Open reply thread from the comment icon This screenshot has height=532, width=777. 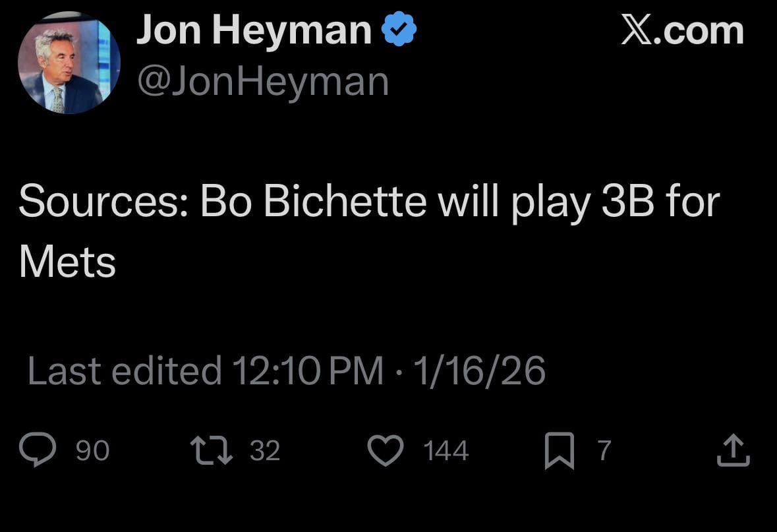[40, 450]
